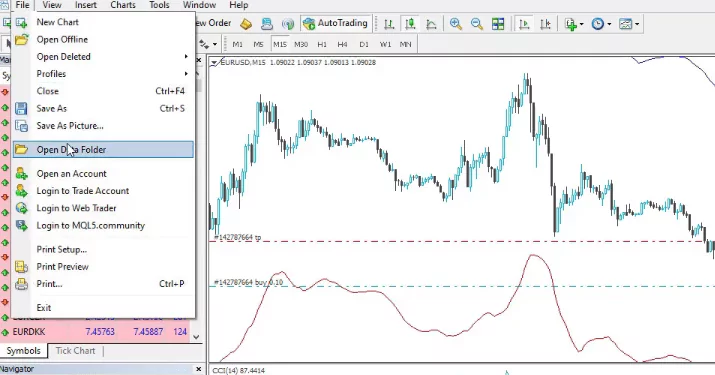Click the Market Watch scroll down arrow
The width and height of the screenshot is (715, 375).
[196, 337]
